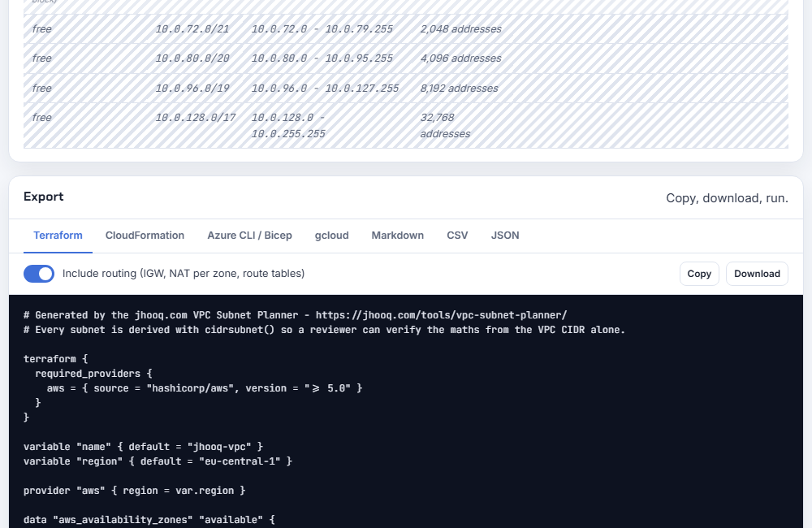Click the 'terraform {' code line
The image size is (812, 528).
tap(56, 359)
